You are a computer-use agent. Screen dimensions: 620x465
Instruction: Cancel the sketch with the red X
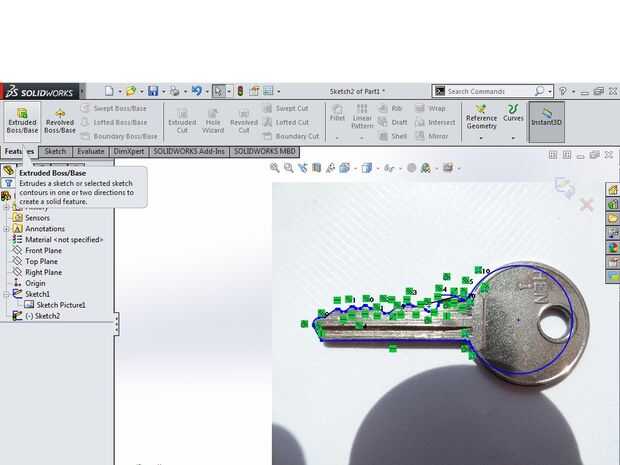click(x=586, y=205)
